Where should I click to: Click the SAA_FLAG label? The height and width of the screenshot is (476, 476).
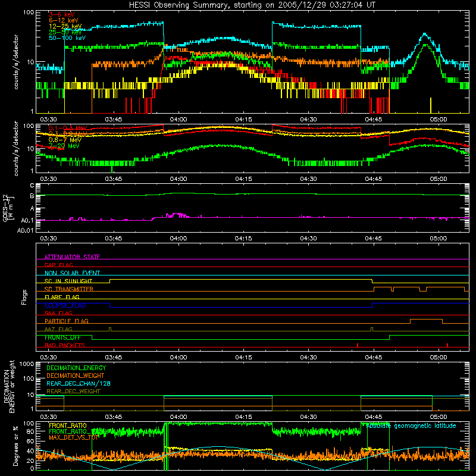point(58,313)
